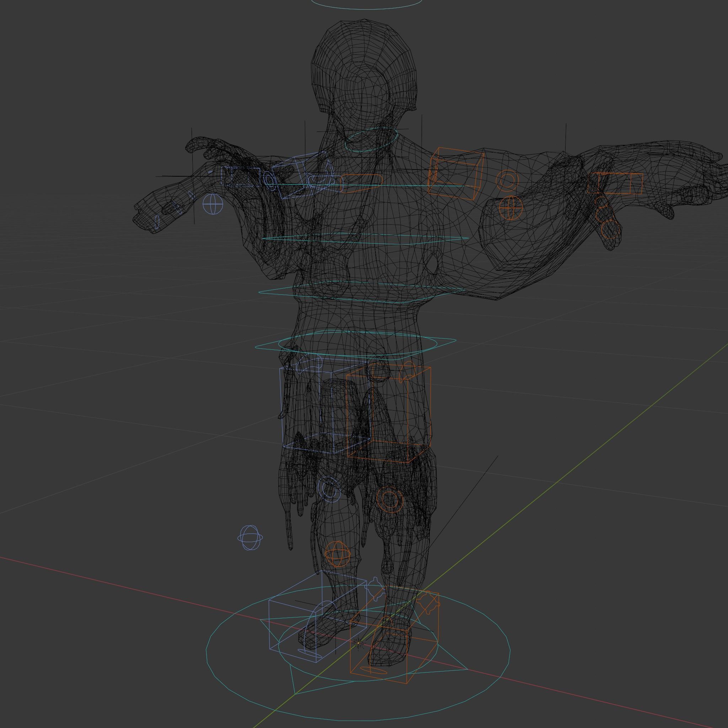Select the orange toe ellipse on the floor

coord(374,670)
